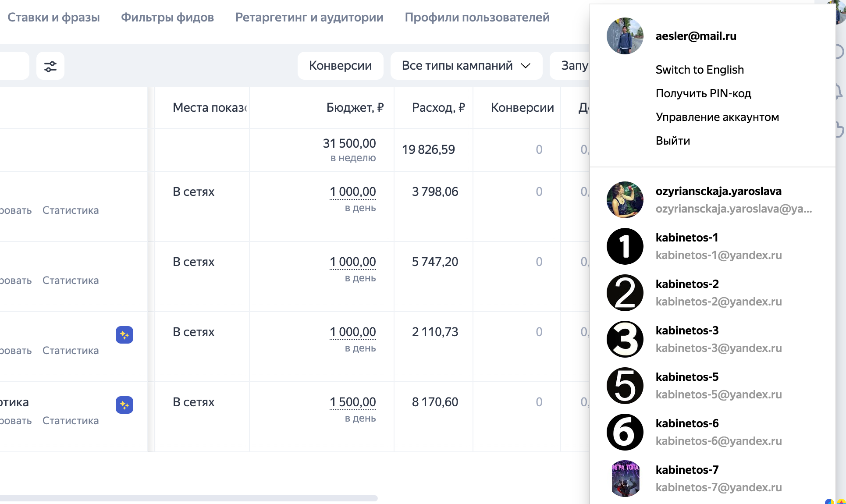Image resolution: width=846 pixels, height=504 pixels.
Task: Click the aesler@mail.ru profile photo
Action: point(625,36)
